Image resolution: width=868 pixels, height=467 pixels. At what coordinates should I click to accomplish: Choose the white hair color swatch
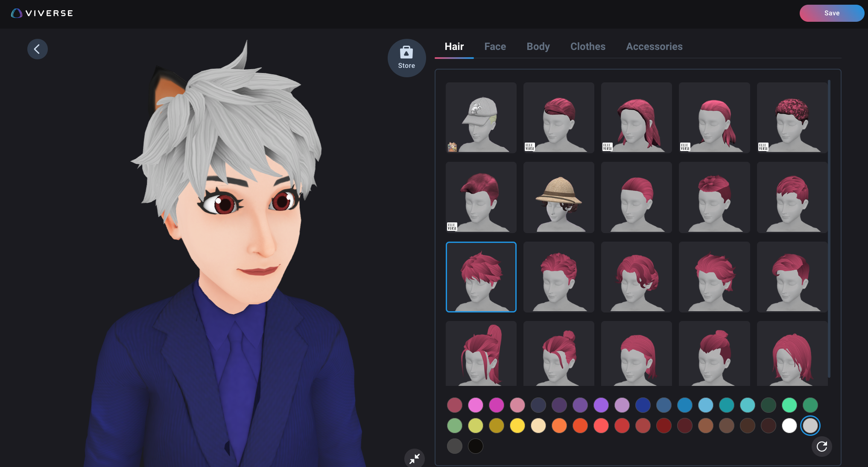[x=789, y=426]
